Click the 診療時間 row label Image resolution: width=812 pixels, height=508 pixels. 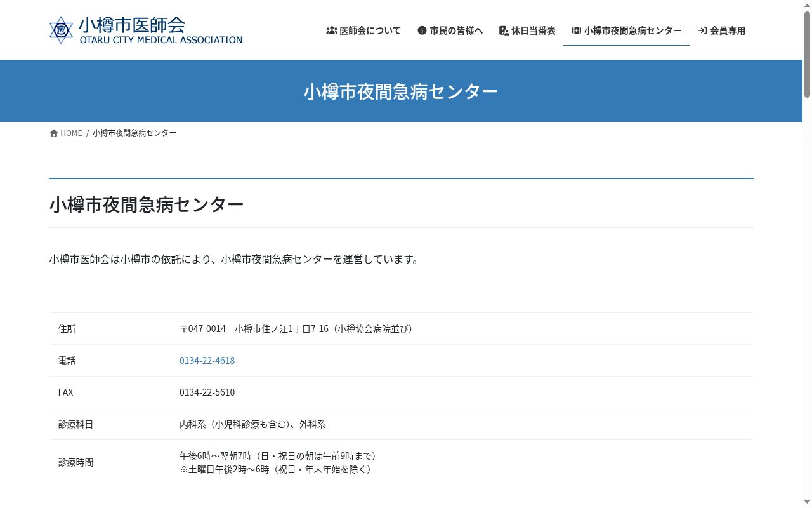click(x=75, y=462)
